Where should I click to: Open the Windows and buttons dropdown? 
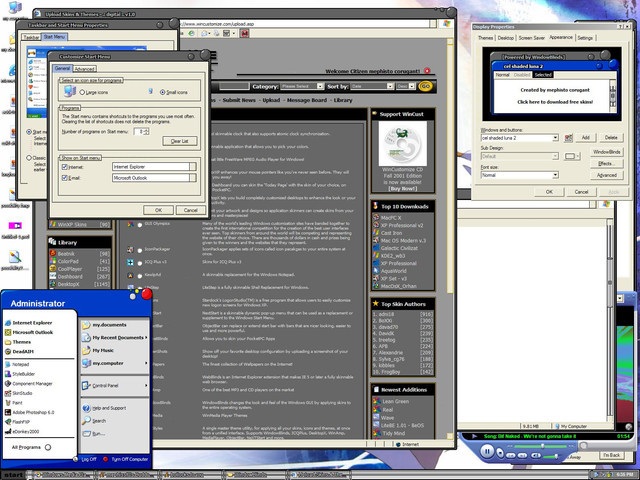[555, 138]
